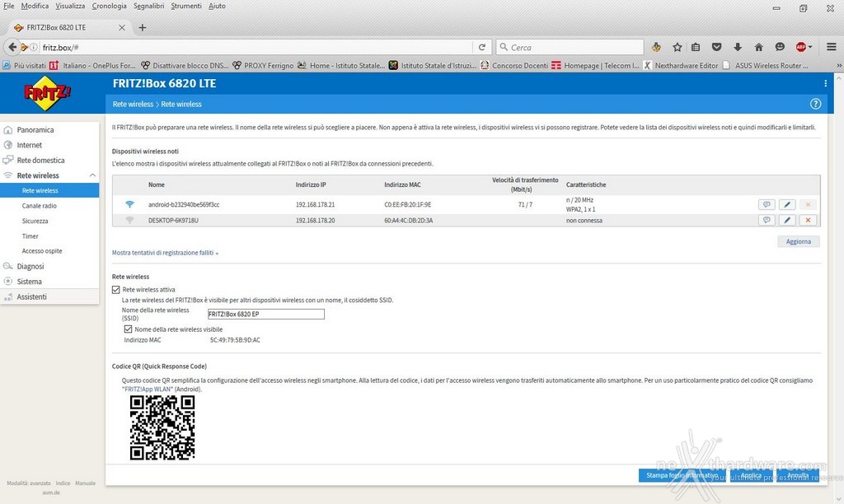The height and width of the screenshot is (504, 844).
Task: Toggle the Rete wireless attiva checkbox
Action: (x=115, y=289)
